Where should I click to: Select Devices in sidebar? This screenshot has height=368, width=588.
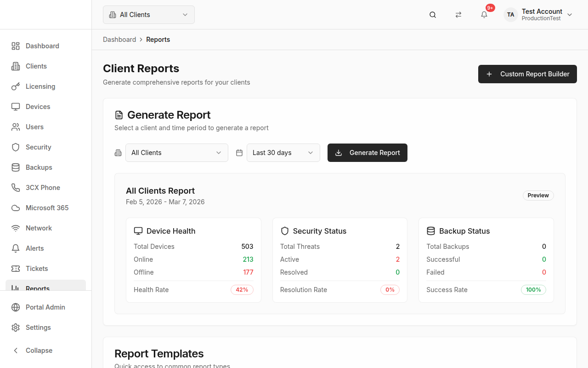46,107
